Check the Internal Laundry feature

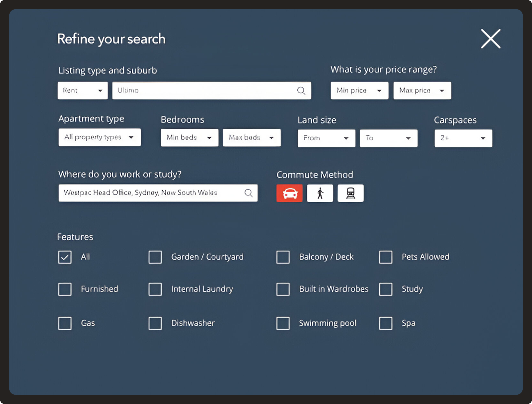click(x=155, y=289)
